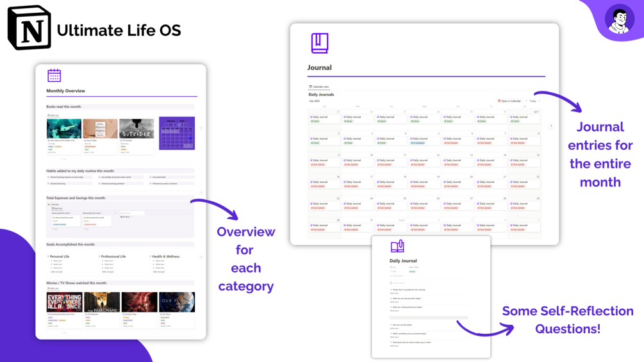Viewport: 644px width, 362px height.
Task: Collapse the Health & Wellness toggle
Action: tap(151, 256)
